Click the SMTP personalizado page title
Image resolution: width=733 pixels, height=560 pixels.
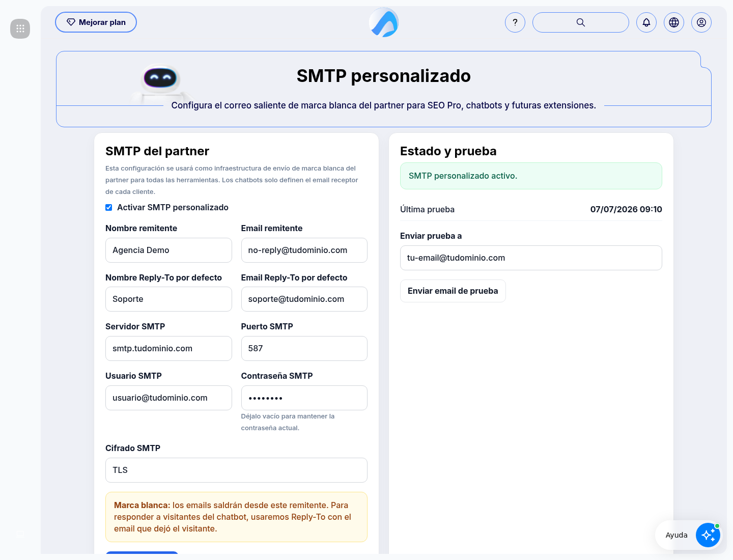(384, 76)
